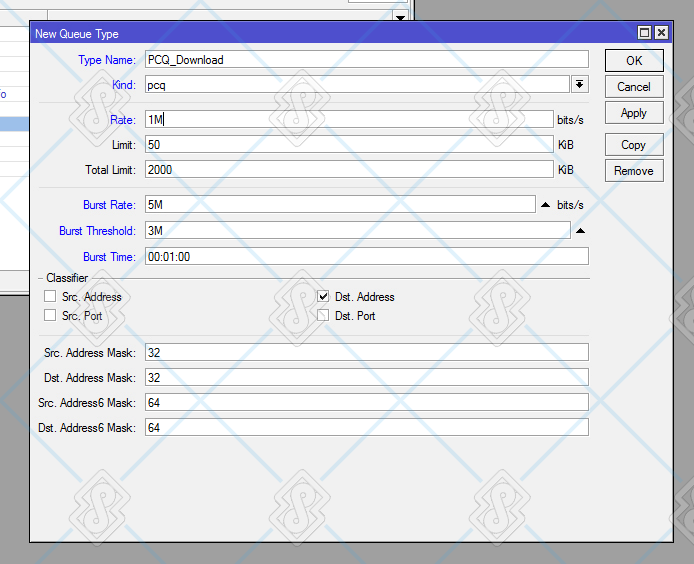Image resolution: width=694 pixels, height=564 pixels.
Task: Enable the Src. Port classifier checkbox
Action: pos(50,315)
